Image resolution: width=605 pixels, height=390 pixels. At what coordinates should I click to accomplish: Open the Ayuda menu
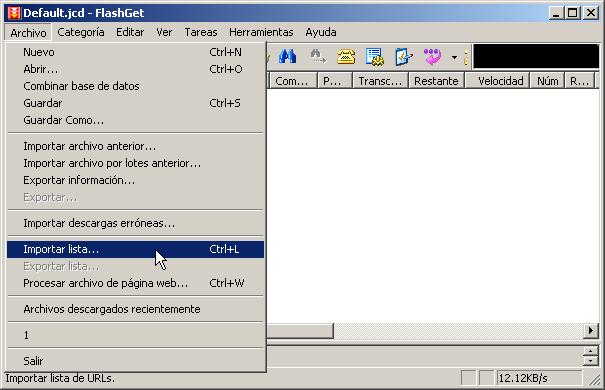[x=321, y=32]
